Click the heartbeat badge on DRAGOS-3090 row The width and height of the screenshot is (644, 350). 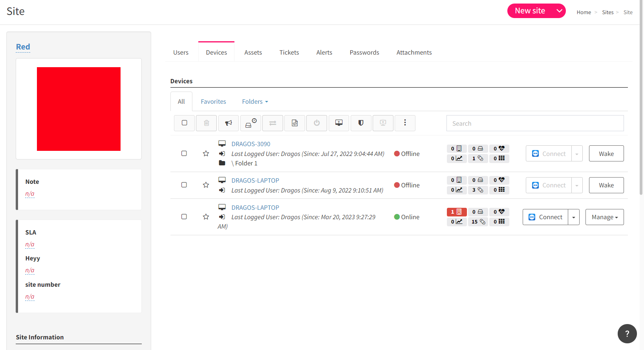coord(499,149)
